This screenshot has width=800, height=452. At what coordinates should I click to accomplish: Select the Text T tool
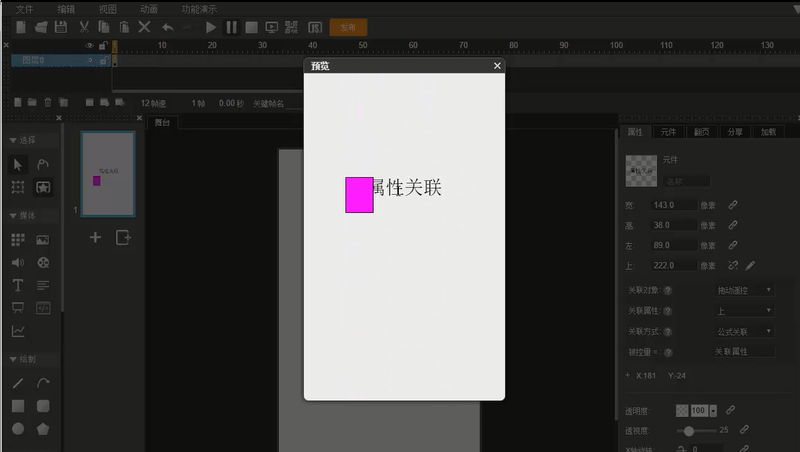tap(18, 285)
